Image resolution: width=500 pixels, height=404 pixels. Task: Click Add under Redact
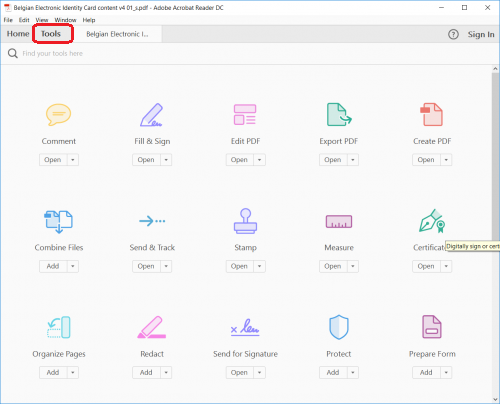(x=146, y=372)
